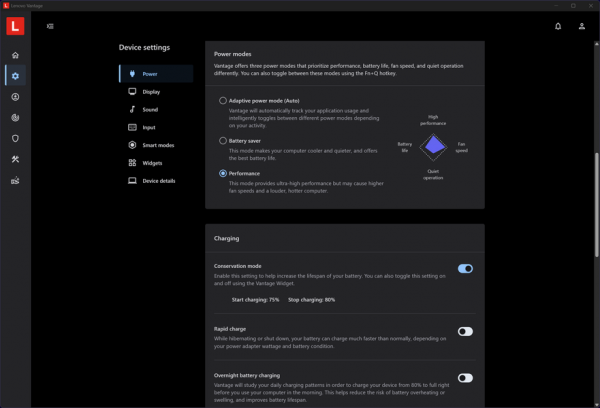Screen dimensions: 600x408
Task: Open the tools wrench-and-hammer sidebar icon
Action: [15, 159]
